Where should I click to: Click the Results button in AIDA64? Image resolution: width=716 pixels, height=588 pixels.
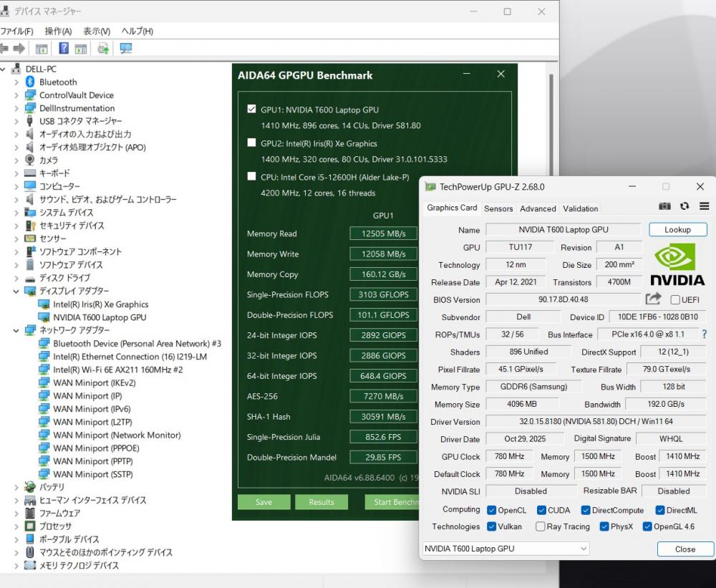pos(321,502)
